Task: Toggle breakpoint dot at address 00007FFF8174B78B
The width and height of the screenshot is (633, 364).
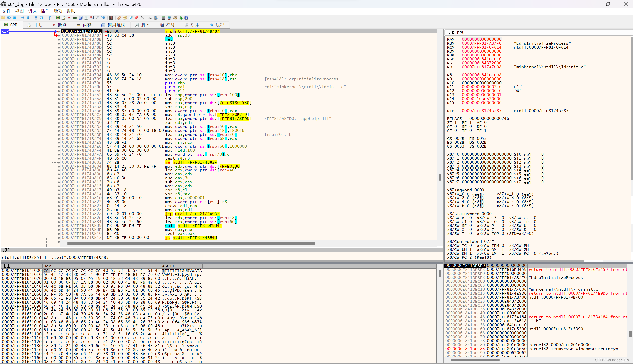Action: 59,39
